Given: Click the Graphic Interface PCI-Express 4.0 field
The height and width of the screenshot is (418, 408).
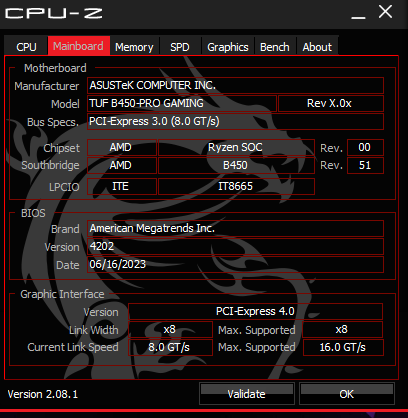Looking at the screenshot, I should click(x=255, y=311).
